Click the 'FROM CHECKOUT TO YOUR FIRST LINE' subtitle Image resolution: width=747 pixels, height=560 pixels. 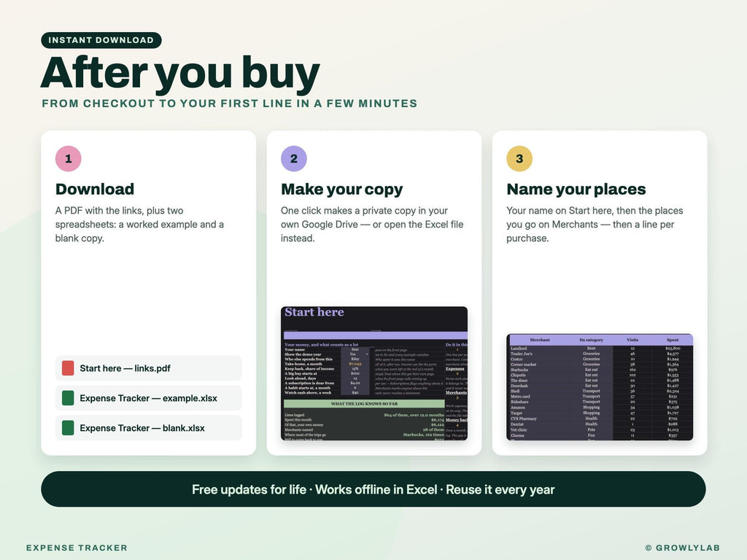tap(230, 104)
